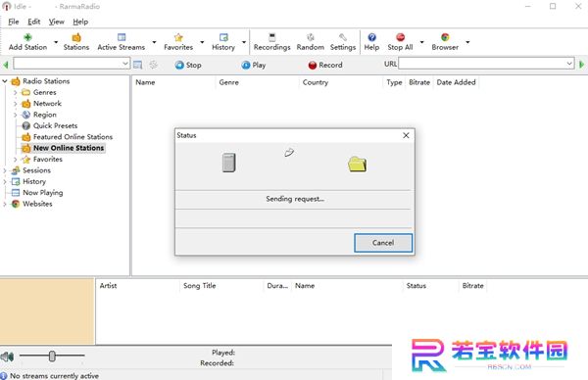Open Favorites star toolbar icon
This screenshot has width=588, height=380.
point(178,37)
